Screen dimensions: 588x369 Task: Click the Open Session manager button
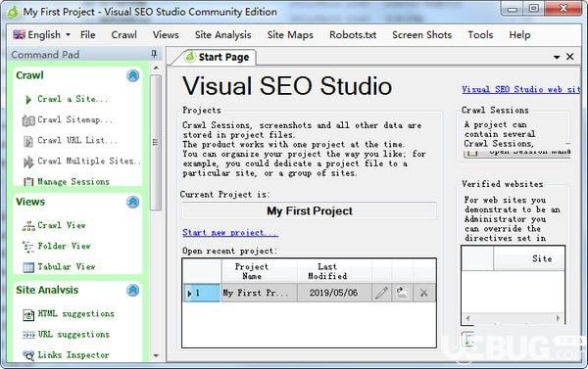pyautogui.click(x=517, y=154)
